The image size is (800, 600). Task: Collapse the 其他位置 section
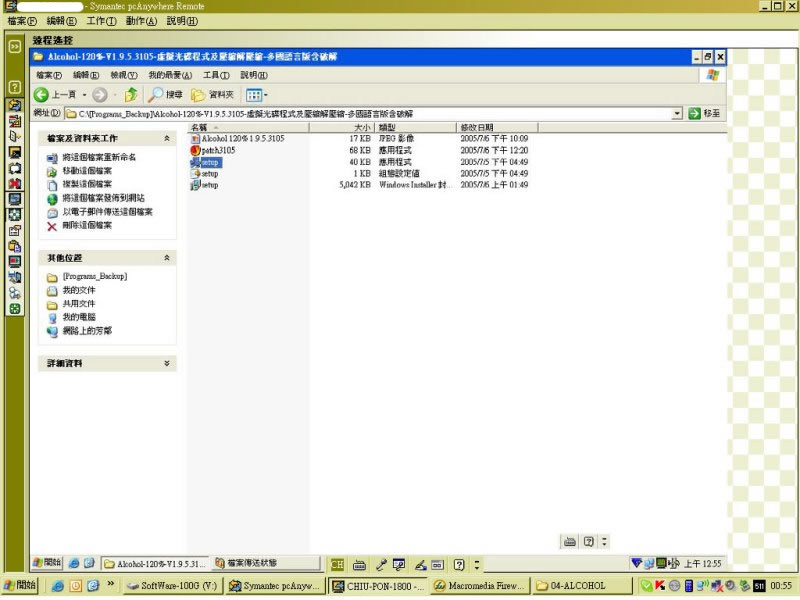(167, 258)
